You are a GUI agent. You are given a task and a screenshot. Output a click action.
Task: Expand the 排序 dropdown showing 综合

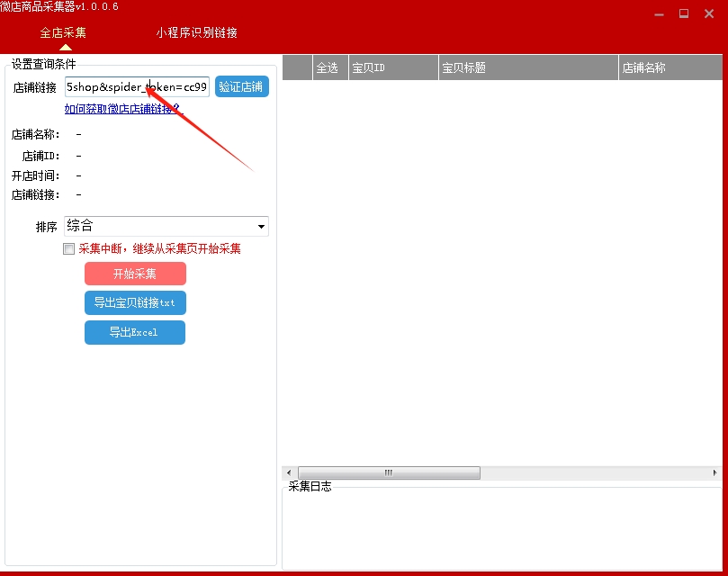[x=166, y=226]
